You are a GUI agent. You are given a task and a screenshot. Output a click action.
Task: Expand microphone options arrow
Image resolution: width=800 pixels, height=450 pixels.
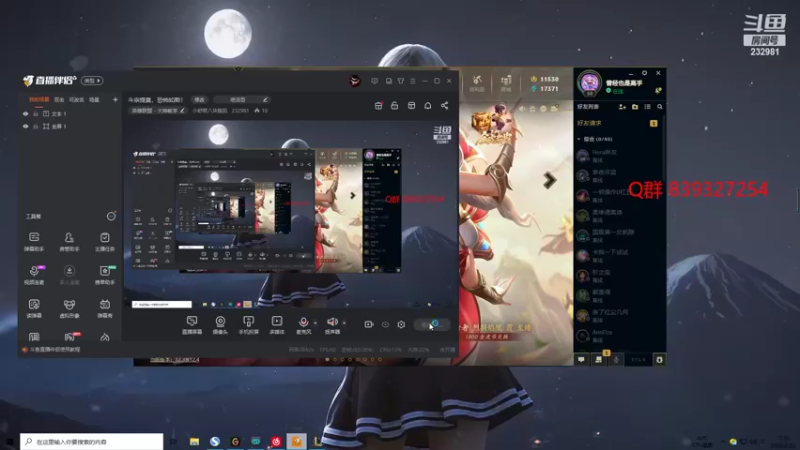(315, 322)
